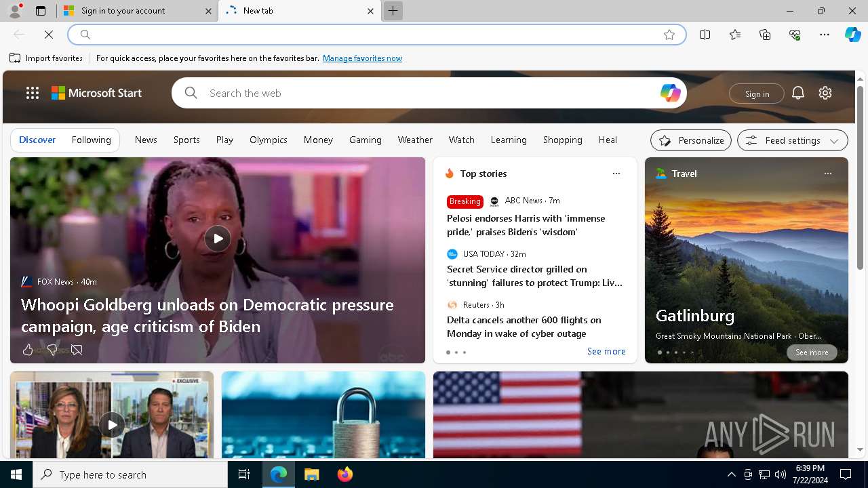Open split screen view
The height and width of the screenshot is (488, 868).
[x=705, y=35]
